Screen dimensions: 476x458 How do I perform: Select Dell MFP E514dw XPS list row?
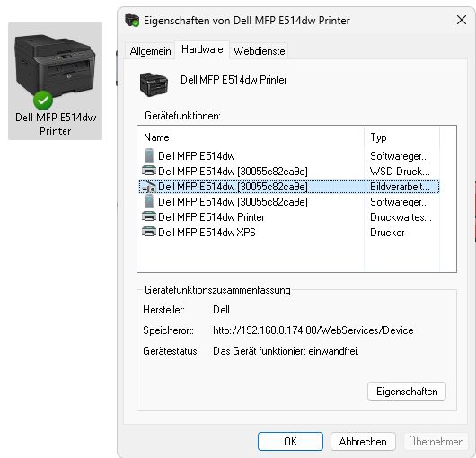click(207, 233)
